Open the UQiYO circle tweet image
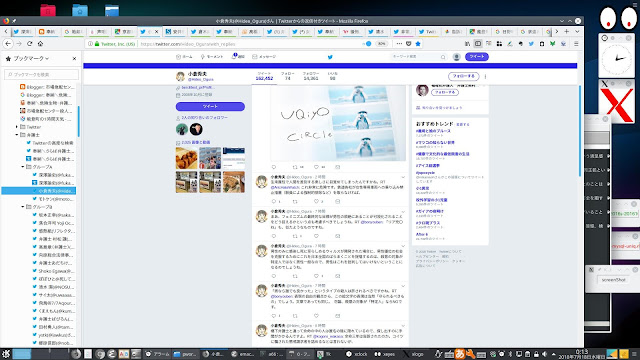The width and height of the screenshot is (640, 360). [x=338, y=123]
